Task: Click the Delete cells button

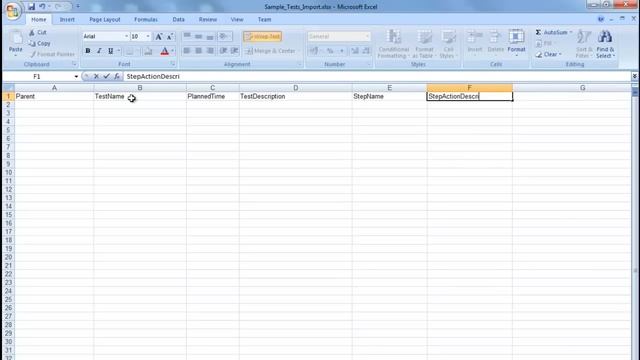Action: pyautogui.click(x=496, y=43)
